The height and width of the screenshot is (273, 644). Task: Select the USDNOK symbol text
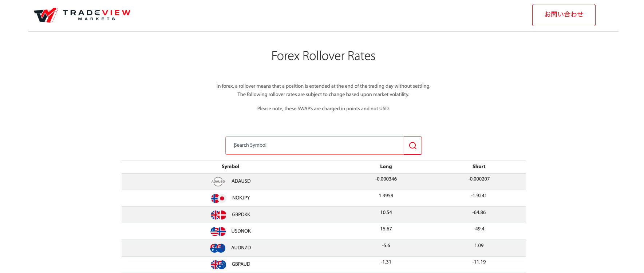(241, 231)
